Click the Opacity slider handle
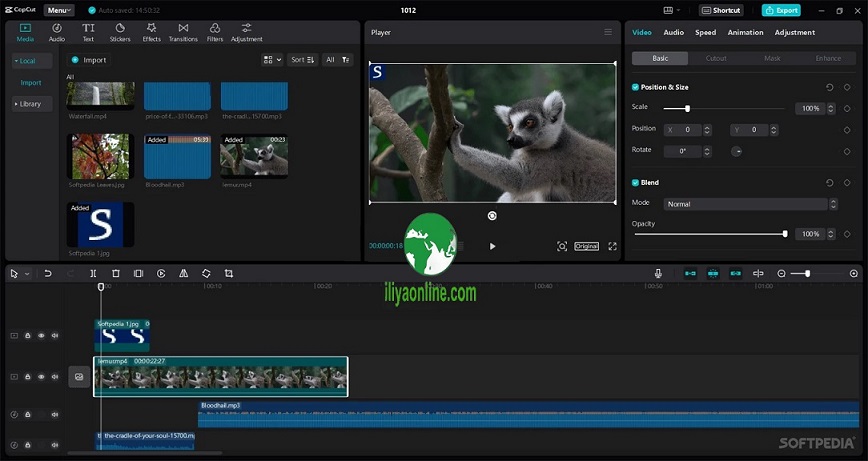The height and width of the screenshot is (461, 868). click(785, 234)
